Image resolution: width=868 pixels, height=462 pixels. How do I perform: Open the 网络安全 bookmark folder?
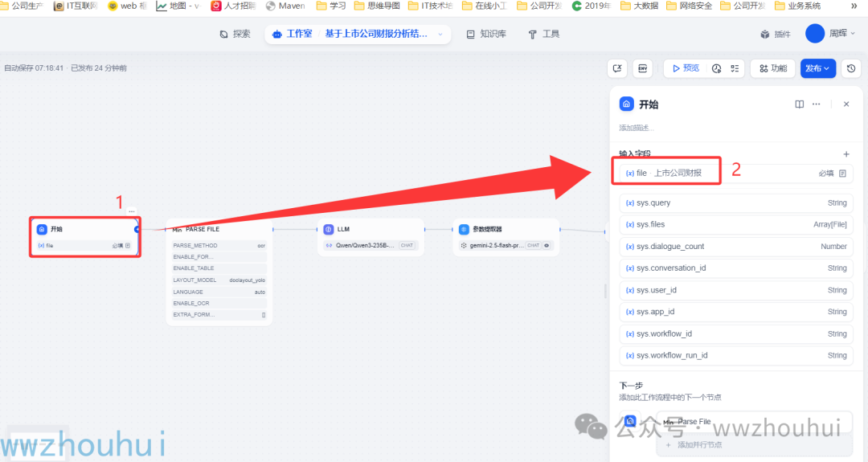tap(690, 6)
